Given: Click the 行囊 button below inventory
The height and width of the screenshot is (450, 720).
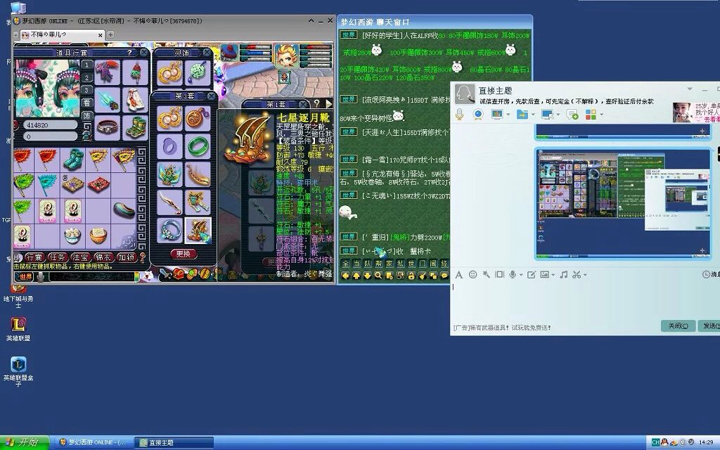Looking at the screenshot, I should click(34, 257).
